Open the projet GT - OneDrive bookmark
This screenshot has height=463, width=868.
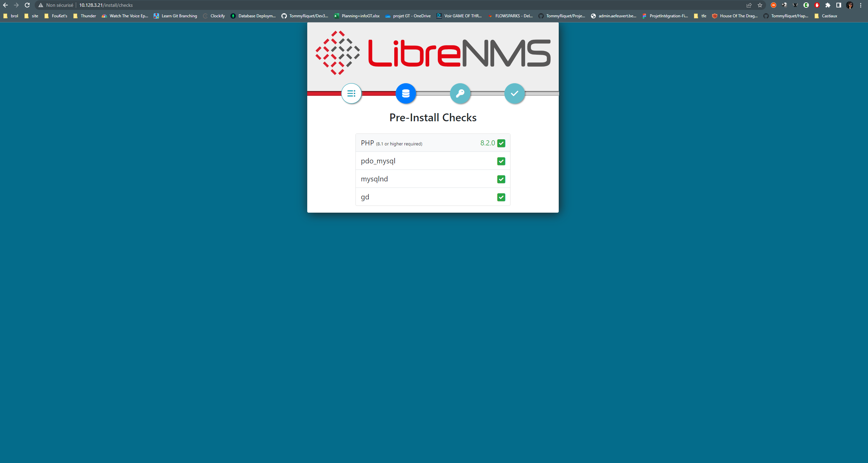tap(408, 16)
